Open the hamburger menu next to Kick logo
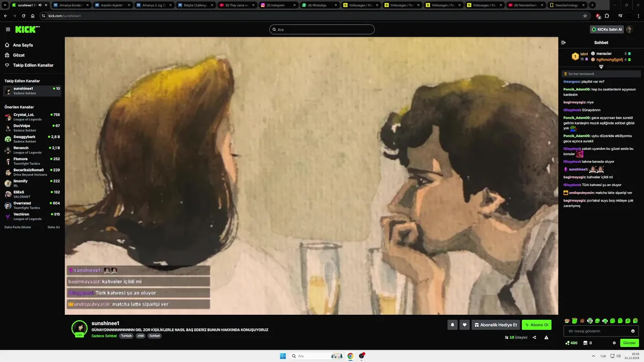This screenshot has width=644, height=362. [x=8, y=30]
